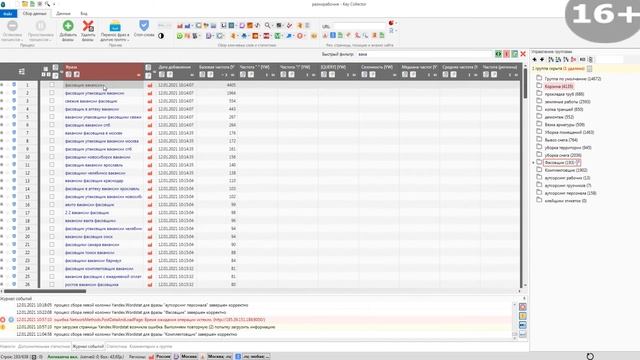Tick the checkbox of row 12
The image size is (640, 360).
click(52, 173)
